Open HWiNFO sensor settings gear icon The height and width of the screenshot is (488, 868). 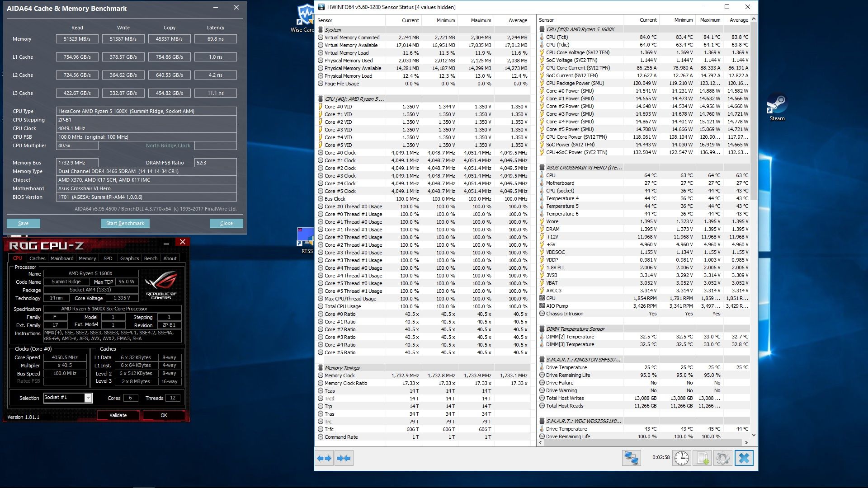coord(722,458)
